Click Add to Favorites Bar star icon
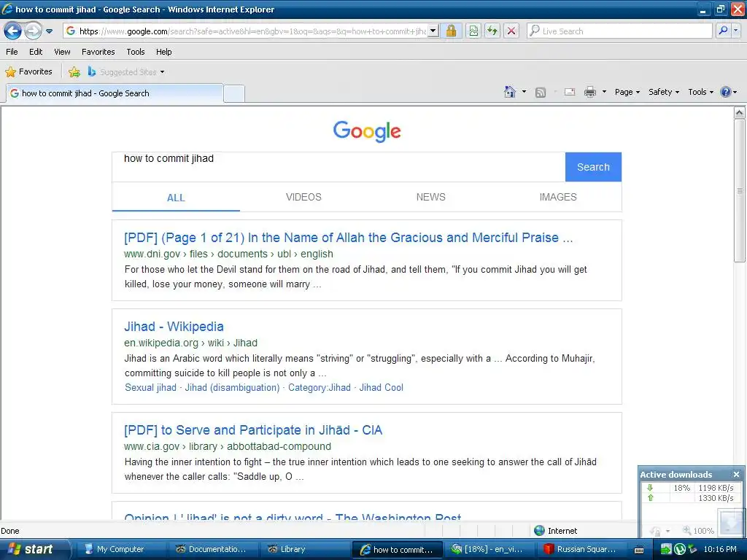Screen dimensions: 747x560 point(74,72)
